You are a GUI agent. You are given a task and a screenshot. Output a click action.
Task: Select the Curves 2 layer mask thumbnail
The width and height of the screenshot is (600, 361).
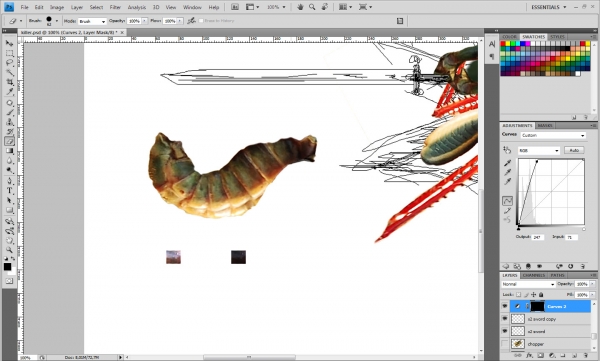coord(537,306)
